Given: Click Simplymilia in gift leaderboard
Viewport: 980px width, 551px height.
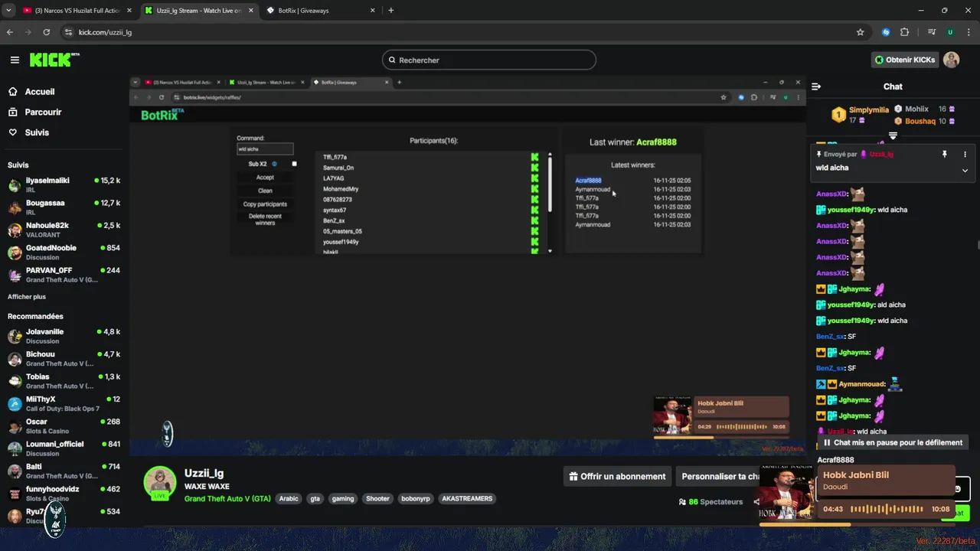Looking at the screenshot, I should 869,110.
